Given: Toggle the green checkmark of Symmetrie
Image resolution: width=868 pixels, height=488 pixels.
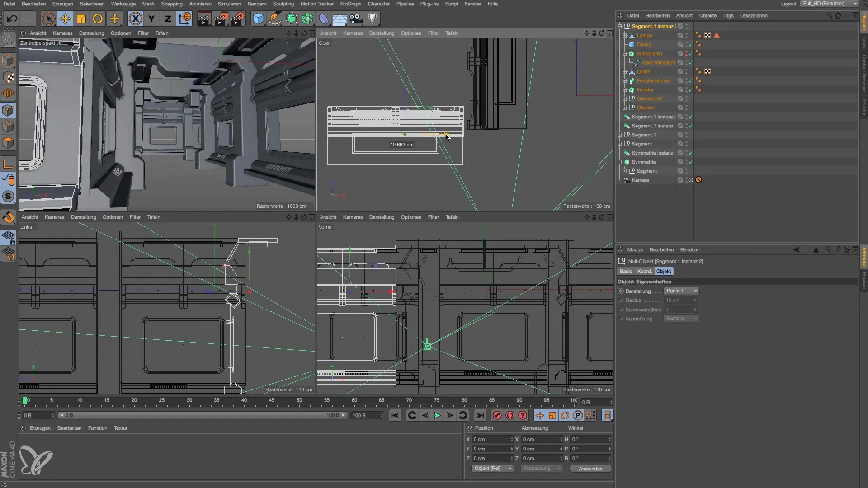Looking at the screenshot, I should point(691,162).
